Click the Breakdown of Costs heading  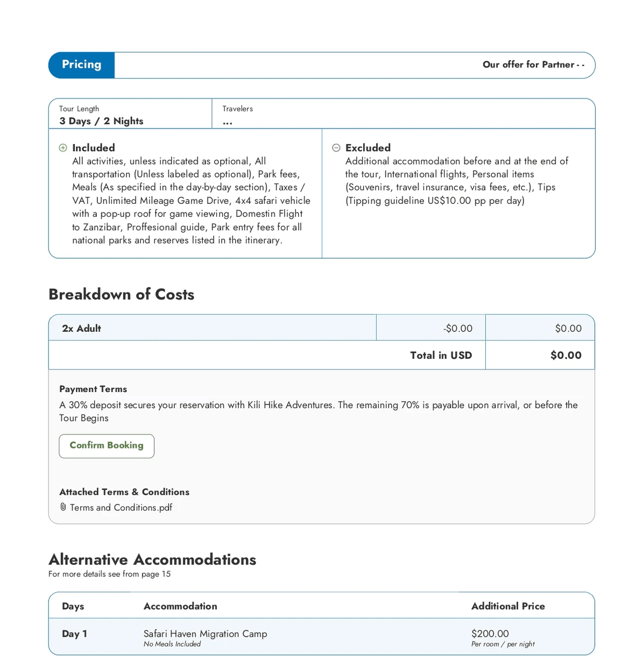point(122,295)
